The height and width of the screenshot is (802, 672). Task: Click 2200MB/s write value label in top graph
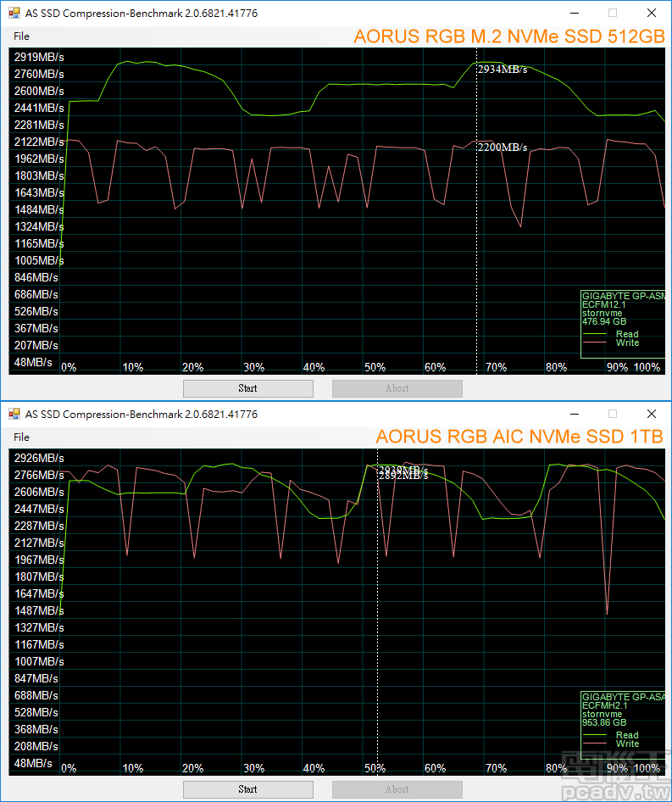(503, 148)
